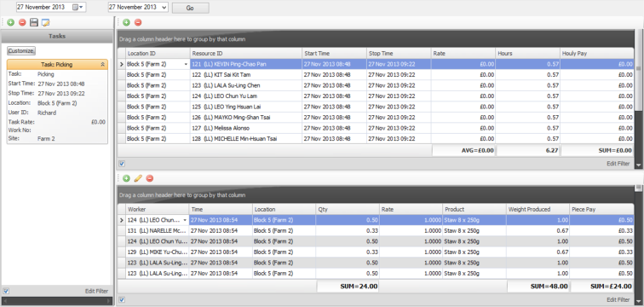Viewport: 644px width, 307px height.
Task: Open Location ID dropdown in selected row
Action: [x=187, y=64]
